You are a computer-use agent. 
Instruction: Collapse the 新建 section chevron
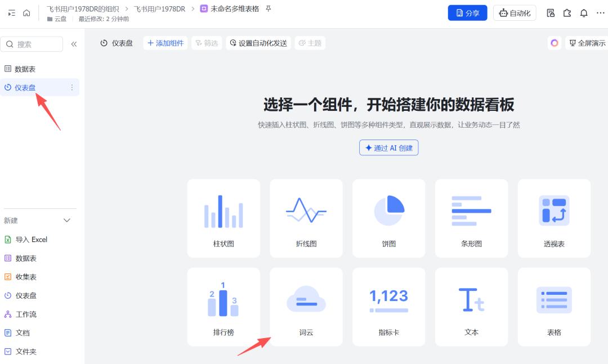pyautogui.click(x=66, y=220)
